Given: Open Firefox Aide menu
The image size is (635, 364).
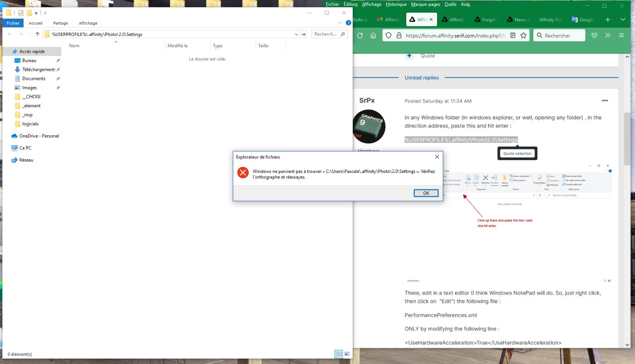Looking at the screenshot, I should tap(465, 5).
